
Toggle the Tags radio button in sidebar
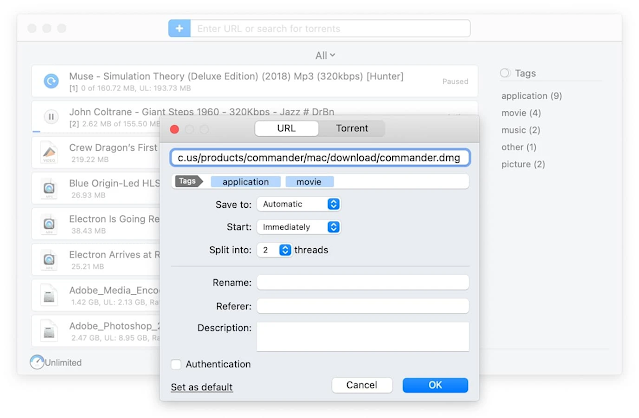(505, 73)
